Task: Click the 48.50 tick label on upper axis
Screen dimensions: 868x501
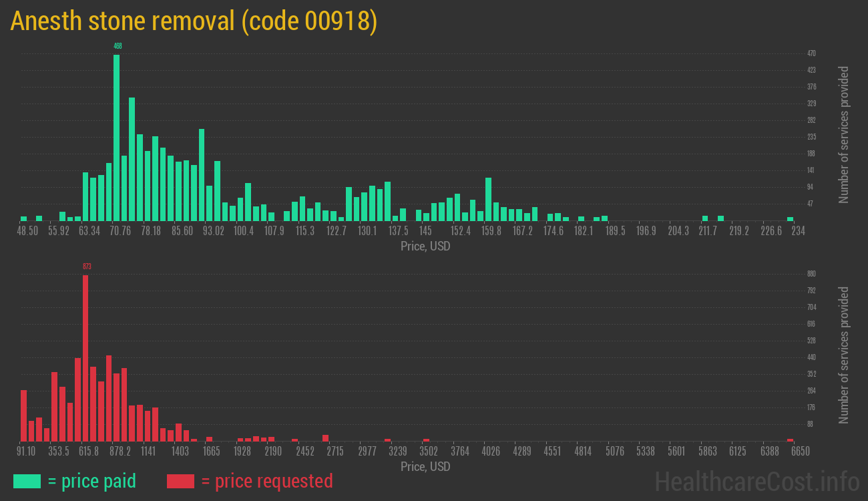Action: 28,230
